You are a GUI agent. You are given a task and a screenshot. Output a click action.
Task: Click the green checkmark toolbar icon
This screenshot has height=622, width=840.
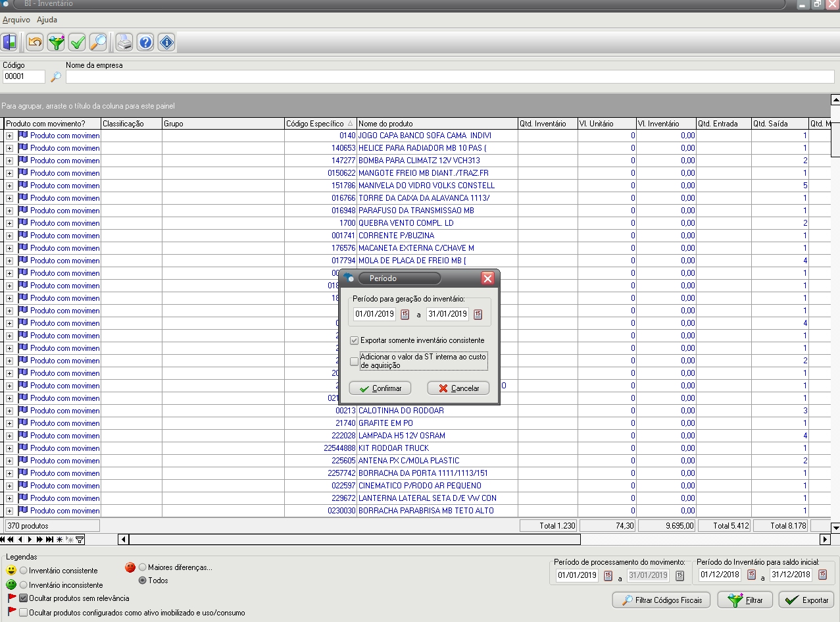[x=78, y=43]
